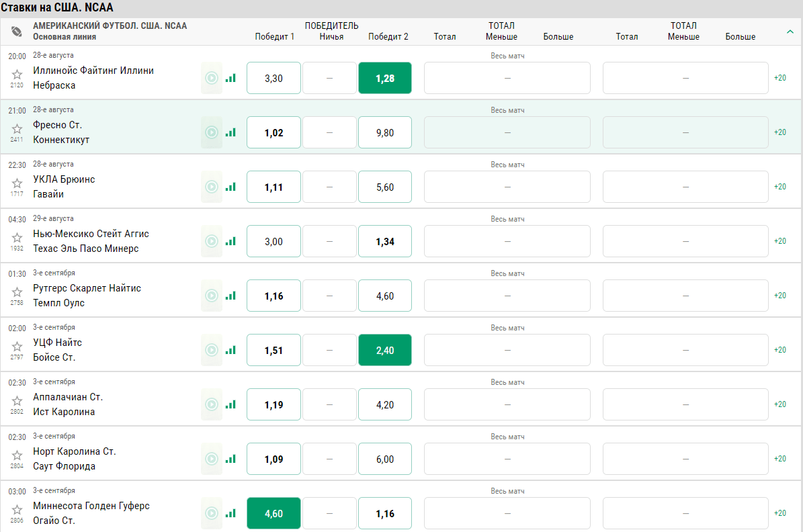The image size is (803, 532).
Task: Select odds 1,02 for Фресно Ст. win
Action: [x=273, y=132]
